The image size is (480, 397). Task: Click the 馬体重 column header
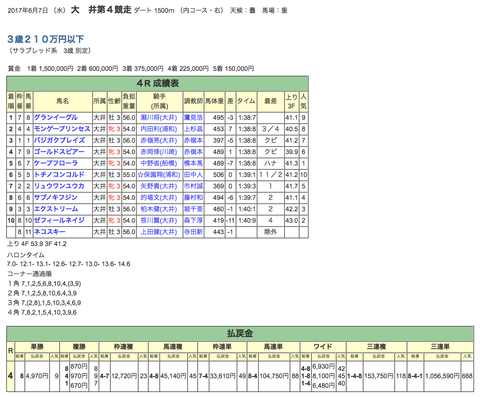click(x=215, y=101)
